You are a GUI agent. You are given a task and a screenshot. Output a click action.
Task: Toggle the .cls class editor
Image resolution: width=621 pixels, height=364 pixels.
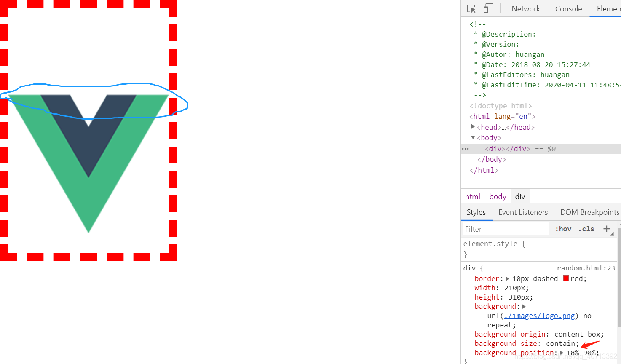[x=586, y=229]
